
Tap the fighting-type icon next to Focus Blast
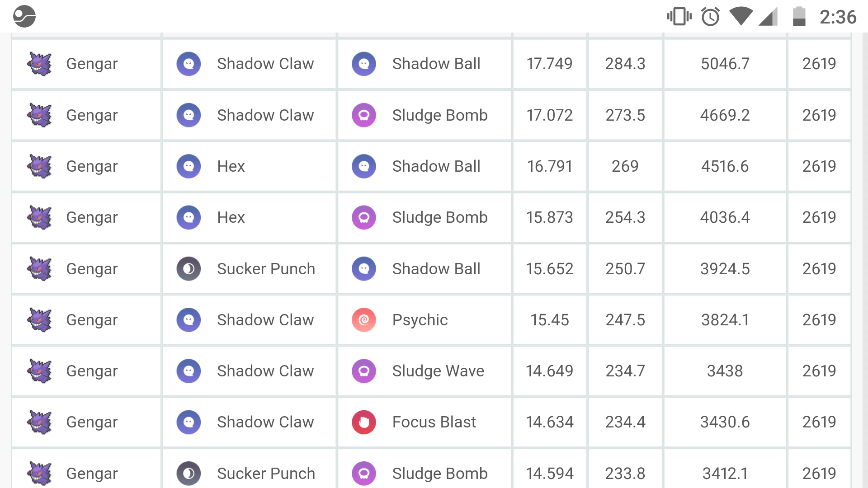[x=364, y=422]
